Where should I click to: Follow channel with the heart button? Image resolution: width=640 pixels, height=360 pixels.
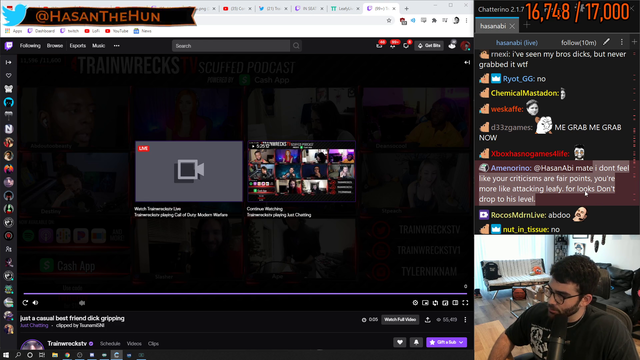point(400,342)
